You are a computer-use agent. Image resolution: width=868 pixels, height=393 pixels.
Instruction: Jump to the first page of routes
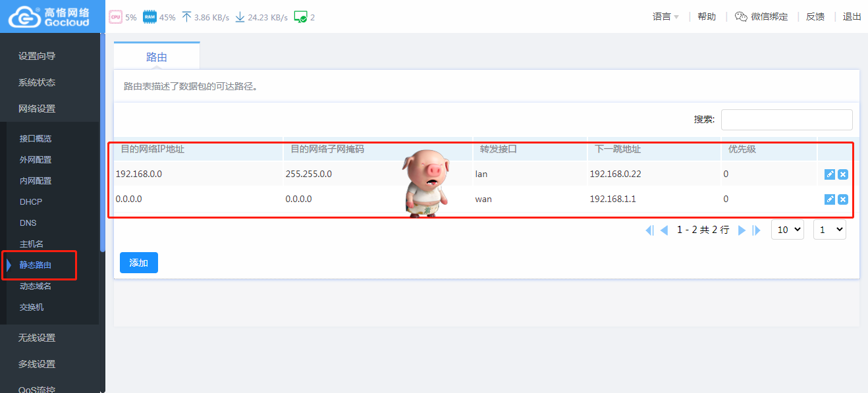coord(649,230)
